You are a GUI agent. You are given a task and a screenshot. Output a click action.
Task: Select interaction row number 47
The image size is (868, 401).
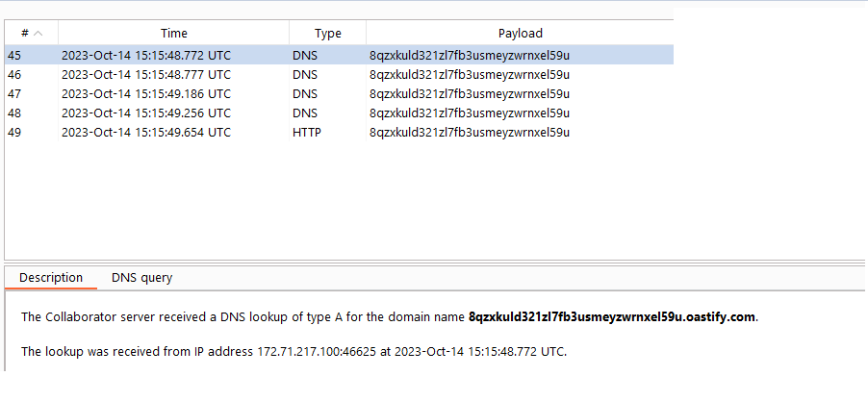pyautogui.click(x=339, y=94)
